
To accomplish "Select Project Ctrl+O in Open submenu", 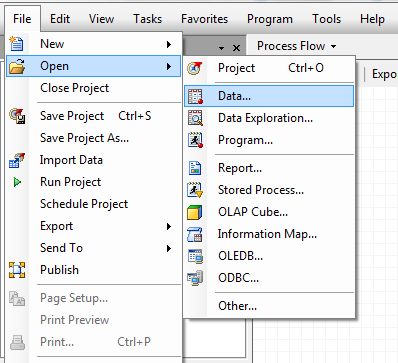I will coord(269,68).
